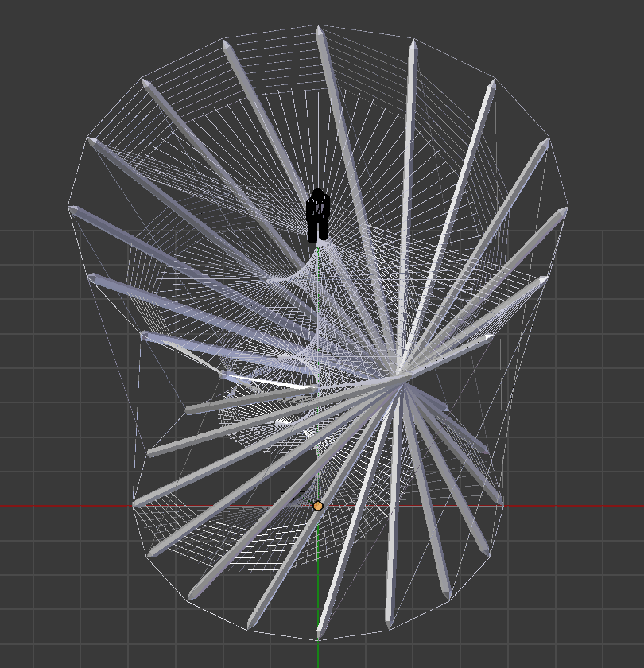Select the leftmost spoke's pointed tip
Viewport: 644px width, 668px height.
tap(73, 209)
